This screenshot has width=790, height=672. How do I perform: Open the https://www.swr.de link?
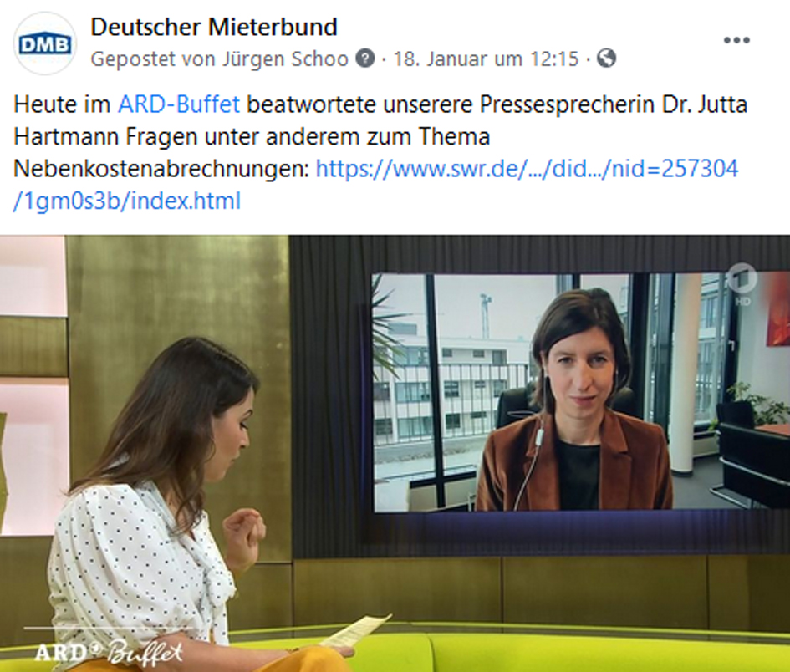pyautogui.click(x=527, y=169)
